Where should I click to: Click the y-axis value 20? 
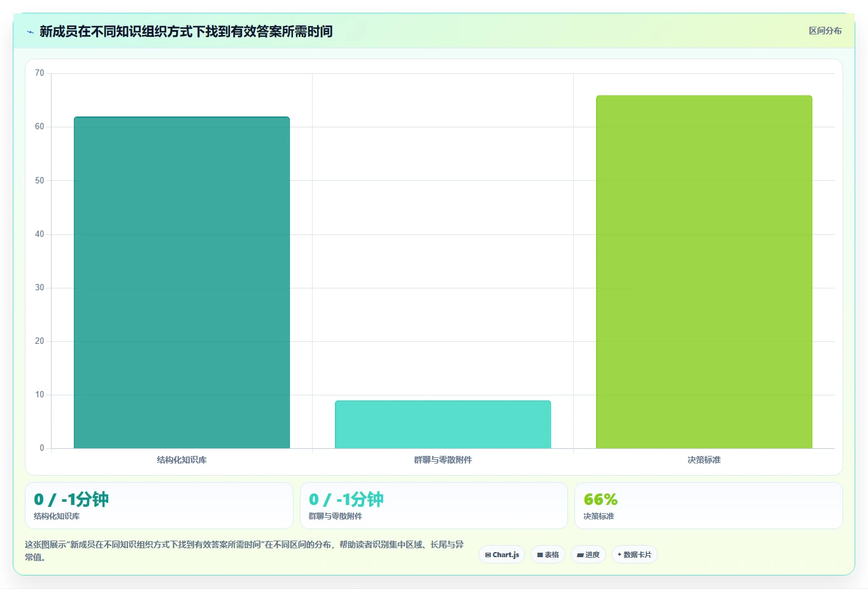[x=39, y=341]
